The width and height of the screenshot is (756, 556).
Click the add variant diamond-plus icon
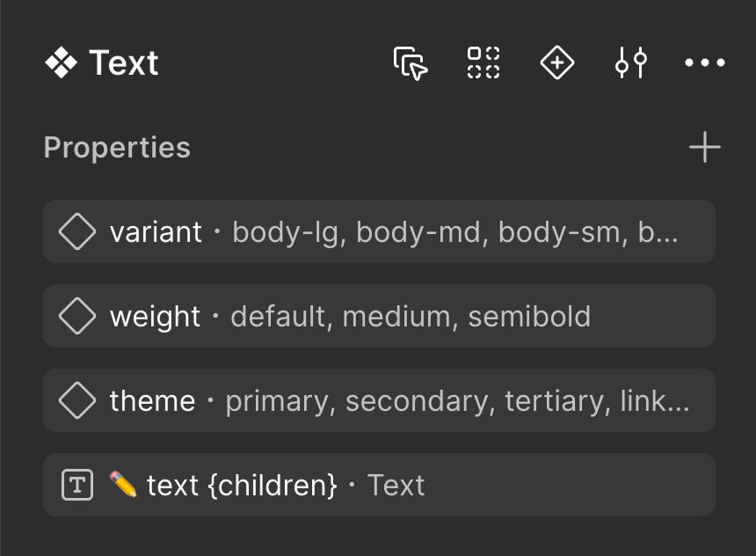[556, 62]
